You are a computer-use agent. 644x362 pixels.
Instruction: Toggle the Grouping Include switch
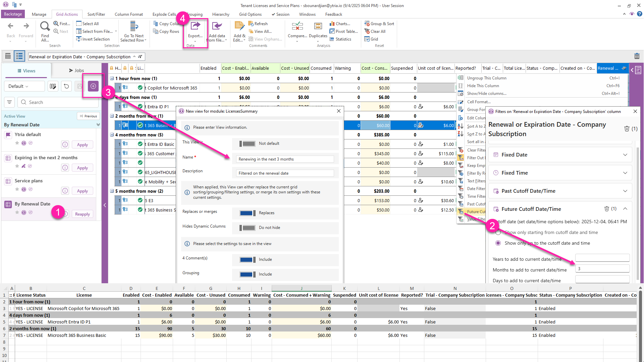248,274
